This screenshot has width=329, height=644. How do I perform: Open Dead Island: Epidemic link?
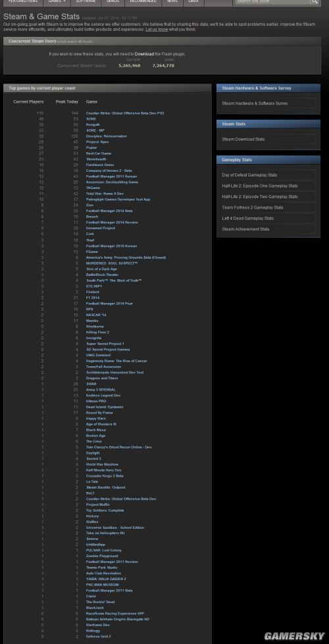[x=105, y=407]
